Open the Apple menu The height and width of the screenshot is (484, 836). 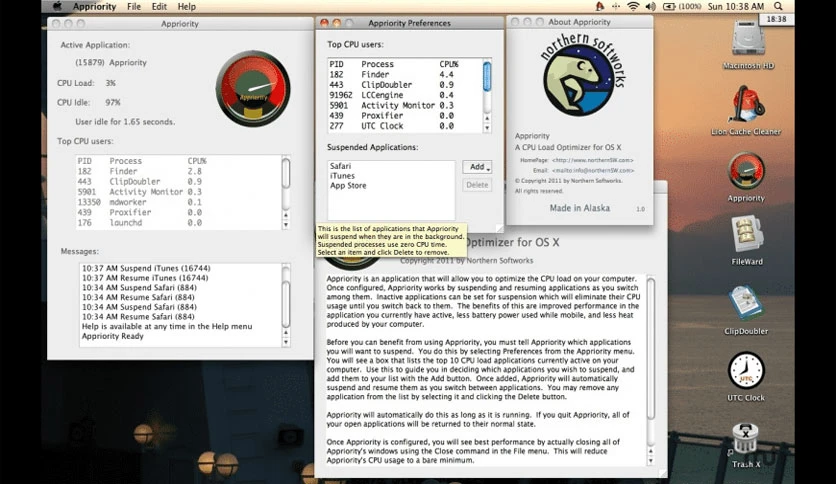point(57,6)
